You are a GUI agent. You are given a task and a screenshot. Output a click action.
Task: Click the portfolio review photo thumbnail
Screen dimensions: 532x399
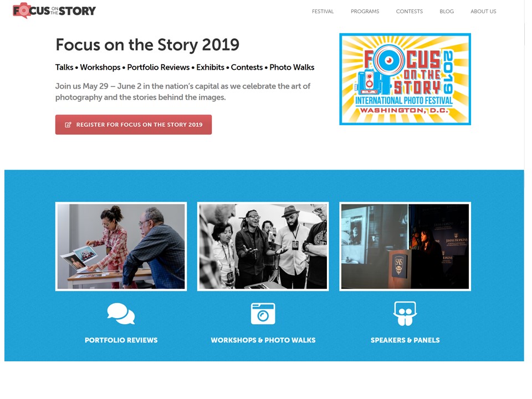[x=121, y=246]
